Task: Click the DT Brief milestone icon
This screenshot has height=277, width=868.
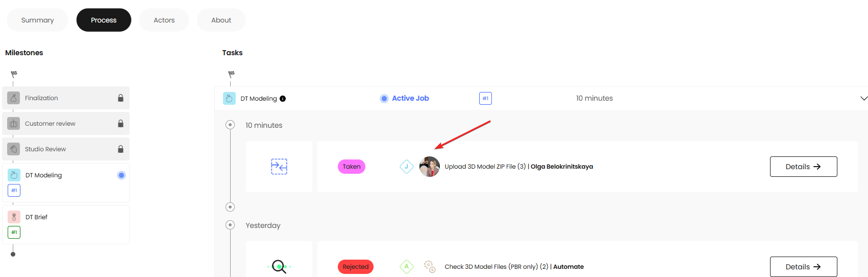Action: click(x=14, y=217)
